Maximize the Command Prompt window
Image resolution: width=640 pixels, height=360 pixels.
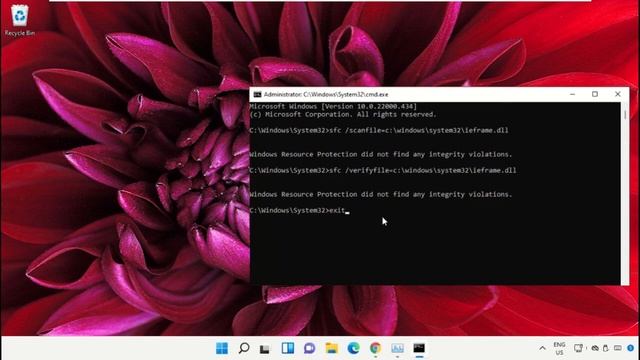tap(595, 94)
